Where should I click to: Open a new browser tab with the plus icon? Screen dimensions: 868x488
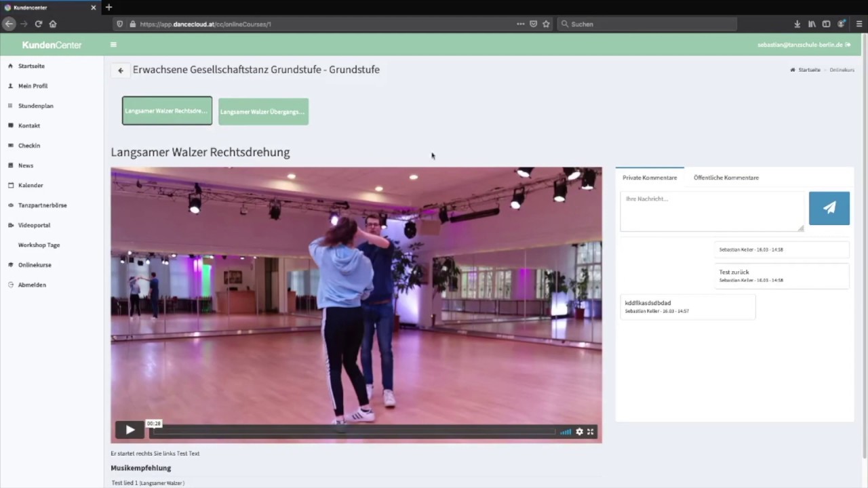pos(108,7)
